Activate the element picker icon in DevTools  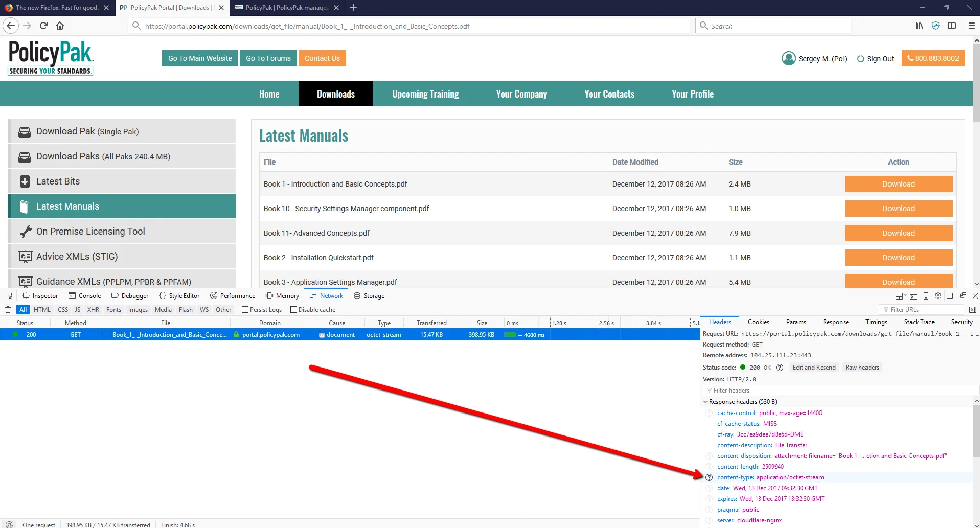8,296
